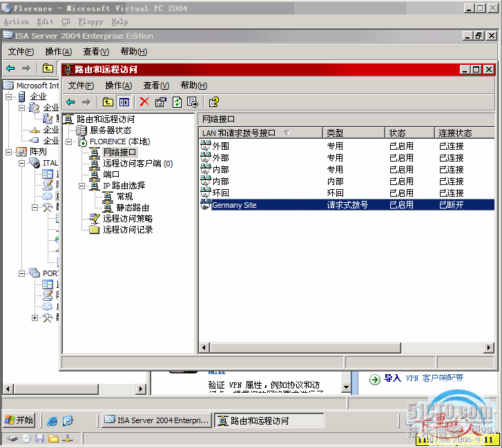Click the up-level icon in the ISA Server toolbar
This screenshot has width=502, height=448.
click(48, 68)
